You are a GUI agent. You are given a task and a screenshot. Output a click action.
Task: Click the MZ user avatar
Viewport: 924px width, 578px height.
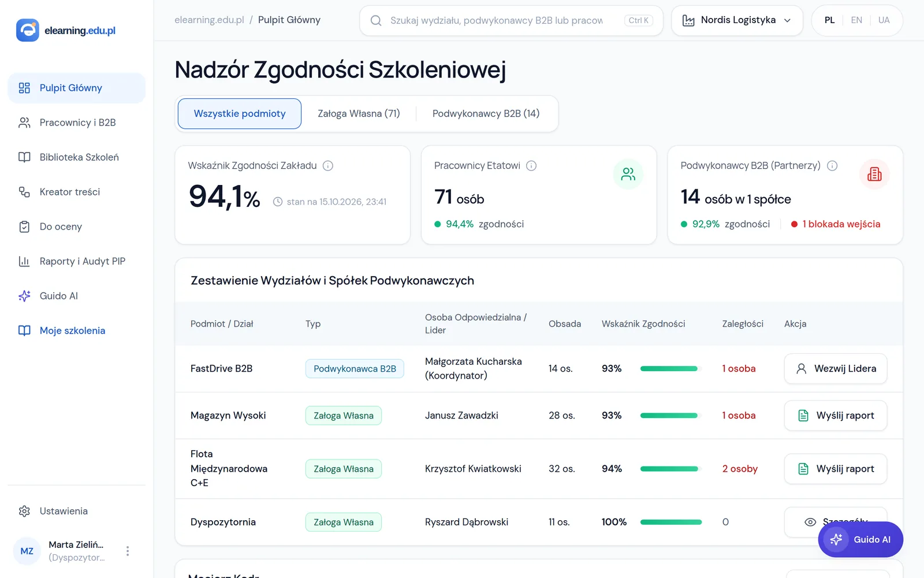(x=27, y=551)
